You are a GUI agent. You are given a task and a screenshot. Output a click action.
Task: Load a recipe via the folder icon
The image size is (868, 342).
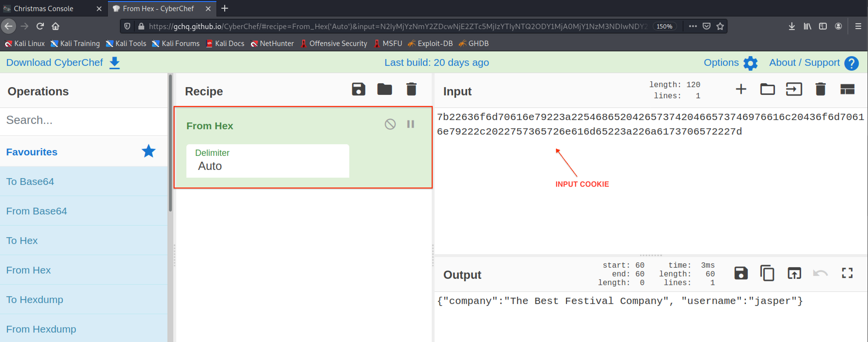[x=384, y=90]
